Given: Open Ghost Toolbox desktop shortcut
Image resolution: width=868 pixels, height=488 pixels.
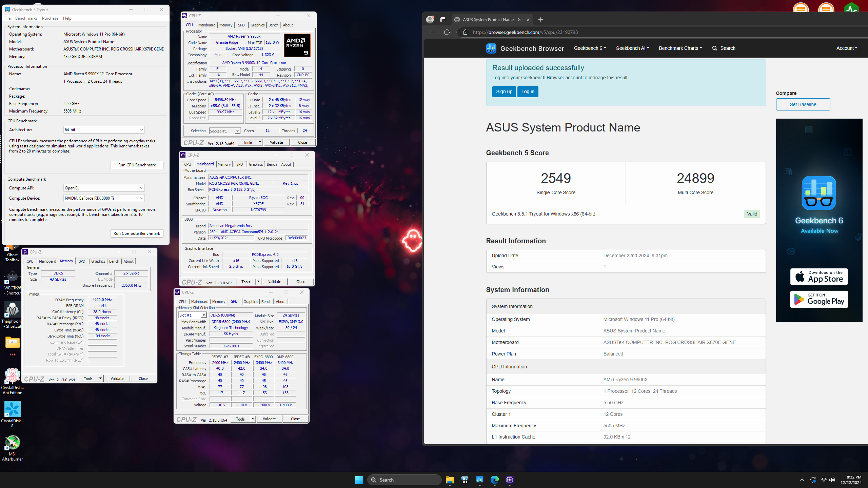Looking at the screenshot, I should (x=12, y=252).
